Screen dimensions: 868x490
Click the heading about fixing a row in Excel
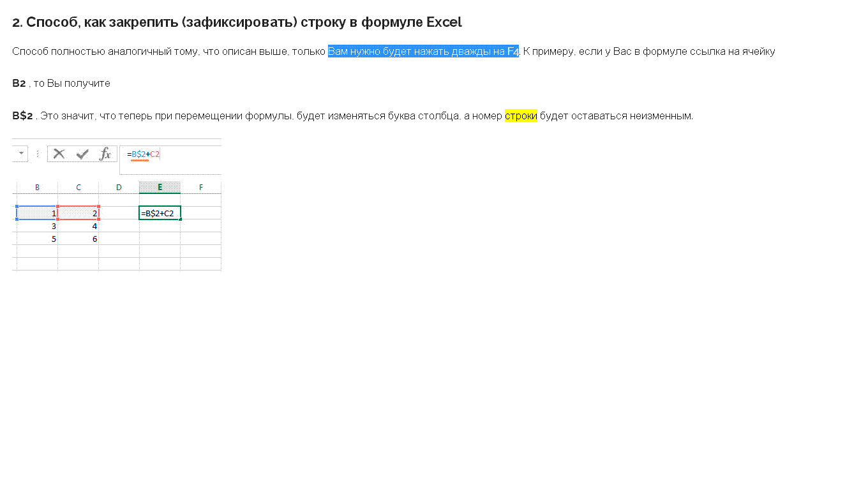(x=237, y=22)
